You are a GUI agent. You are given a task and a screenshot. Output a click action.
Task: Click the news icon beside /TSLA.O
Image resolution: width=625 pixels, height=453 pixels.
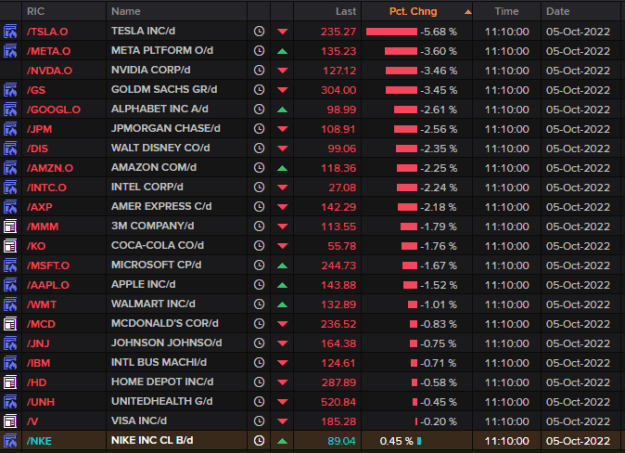(10, 32)
